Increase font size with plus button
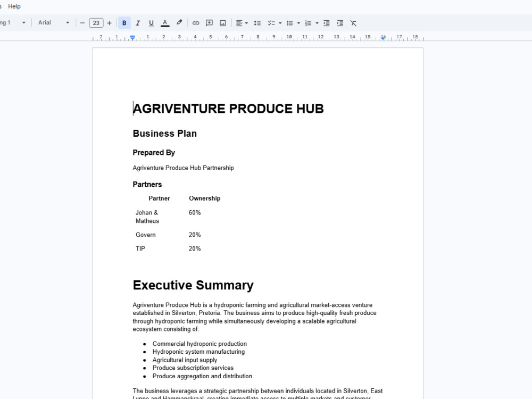The height and width of the screenshot is (399, 532). (x=109, y=23)
